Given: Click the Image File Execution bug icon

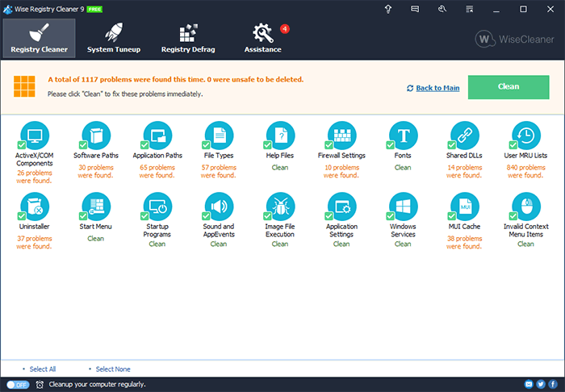Looking at the screenshot, I should 280,206.
